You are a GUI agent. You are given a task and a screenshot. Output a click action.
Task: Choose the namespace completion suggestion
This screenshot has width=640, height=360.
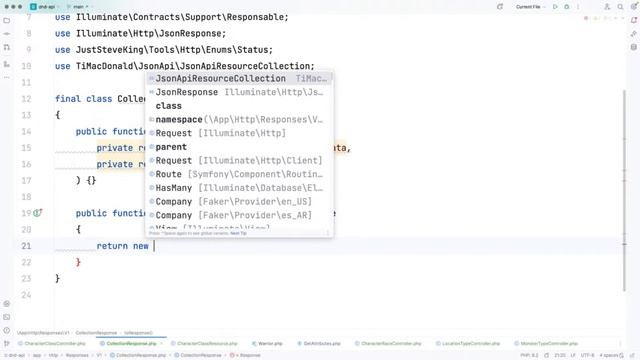click(239, 120)
